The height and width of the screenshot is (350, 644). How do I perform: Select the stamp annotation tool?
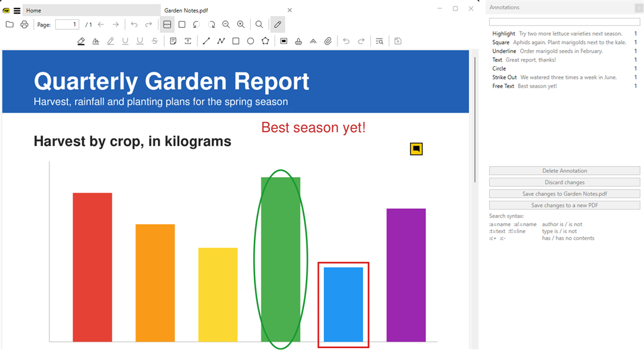(298, 41)
